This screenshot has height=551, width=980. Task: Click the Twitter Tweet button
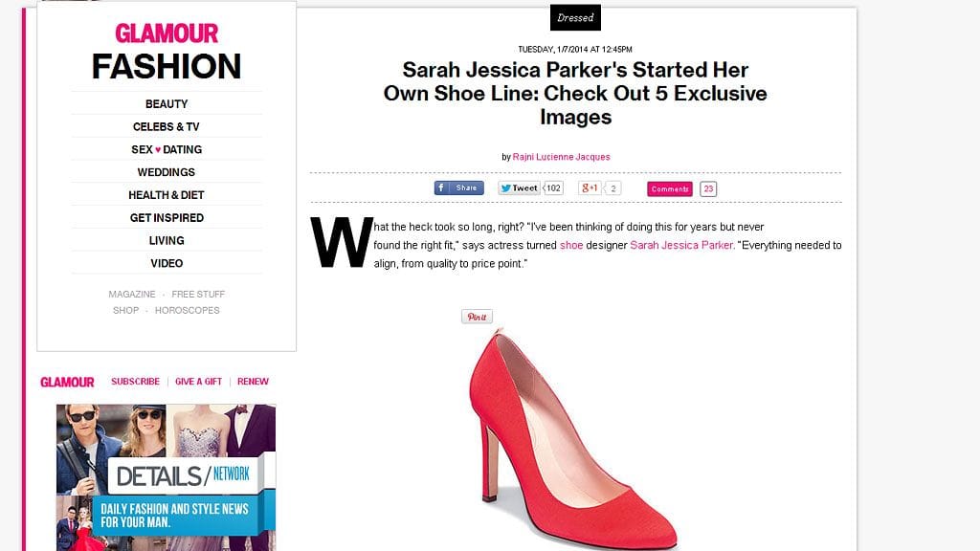point(519,188)
